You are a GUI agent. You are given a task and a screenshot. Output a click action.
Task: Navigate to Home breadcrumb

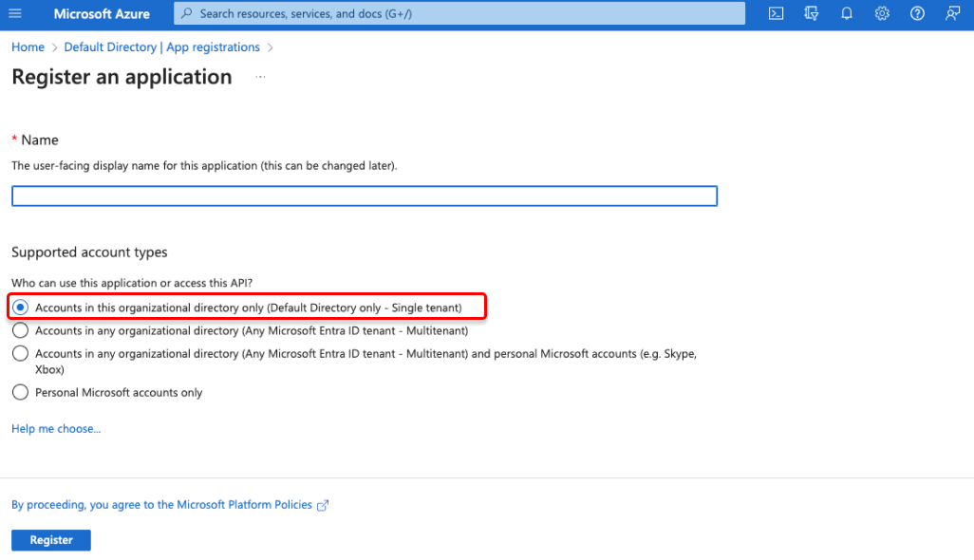(28, 47)
